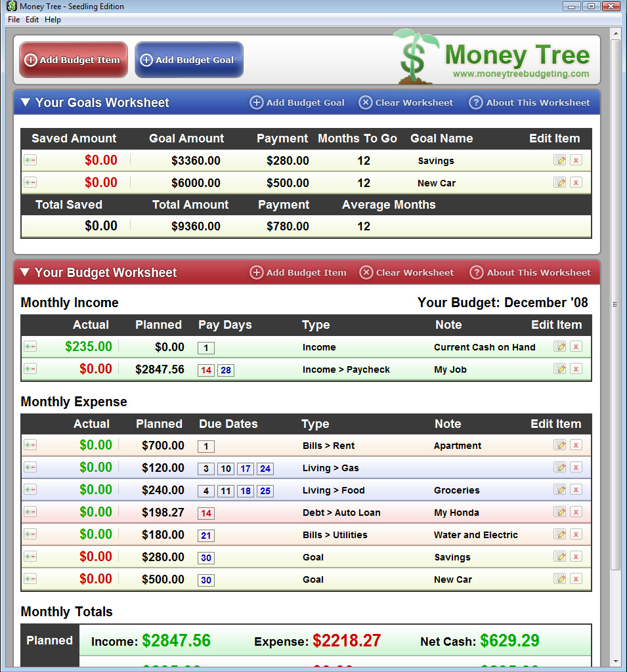The image size is (627, 672).
Task: Select the $2847.56 planned paycheck amount
Action: (x=160, y=369)
